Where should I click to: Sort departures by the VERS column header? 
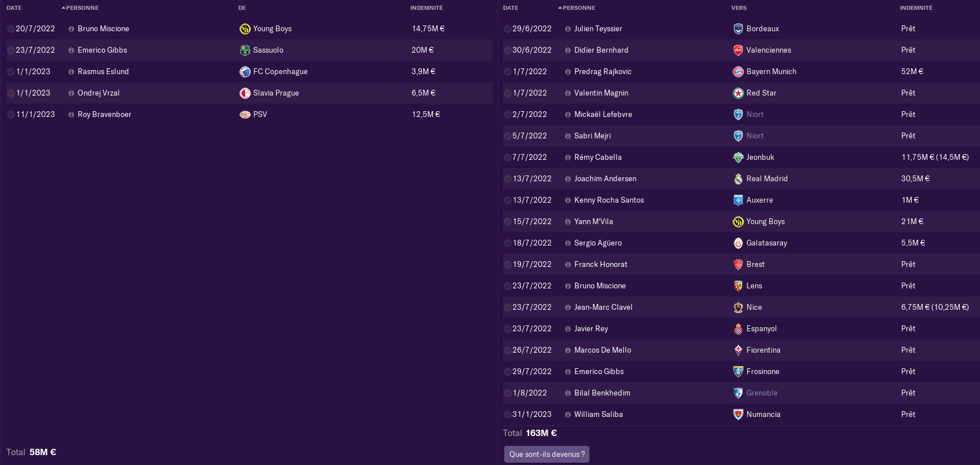[x=739, y=8]
